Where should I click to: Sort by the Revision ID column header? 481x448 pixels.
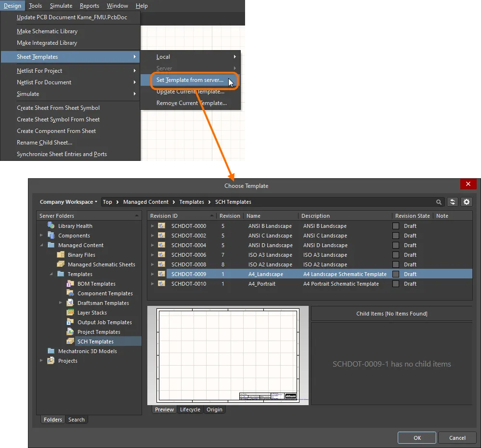click(182, 216)
